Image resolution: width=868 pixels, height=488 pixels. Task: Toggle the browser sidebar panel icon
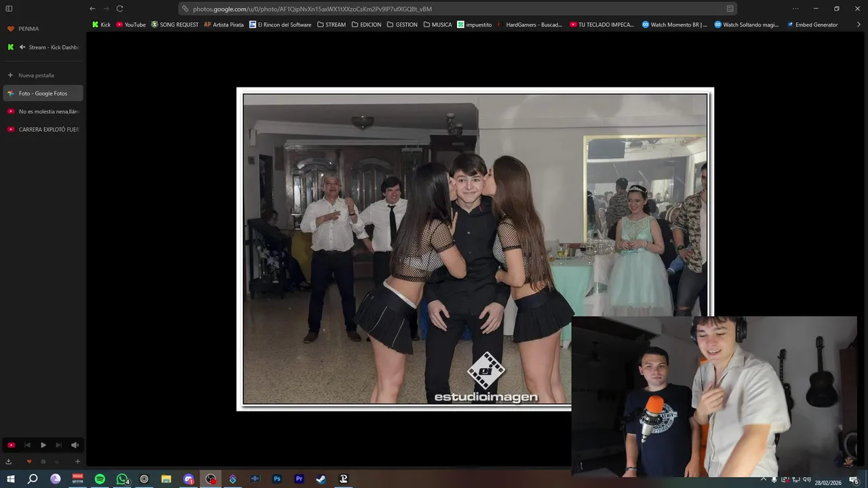(x=9, y=9)
